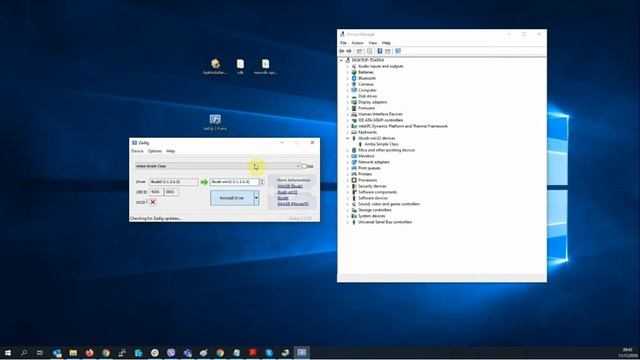Click the Computer category icon
The image size is (640, 360).
[354, 90]
